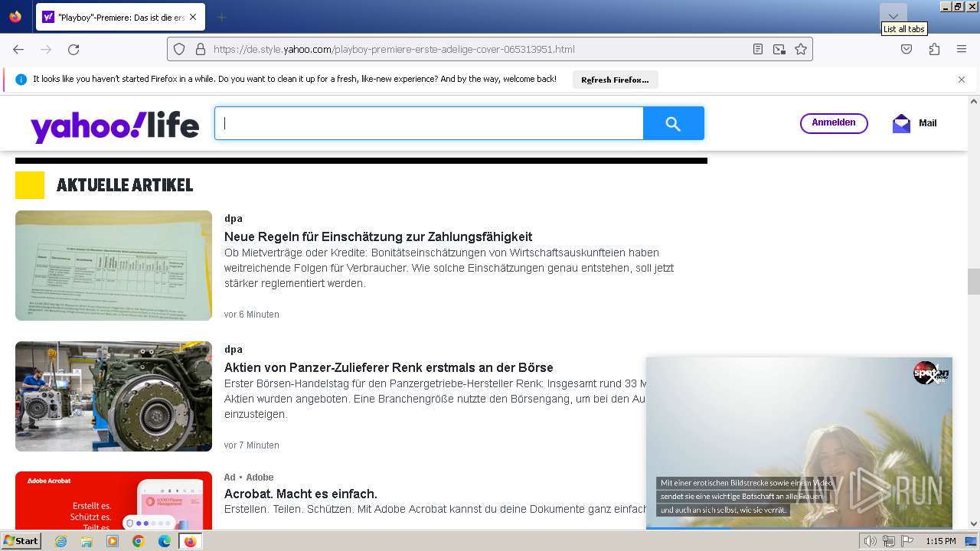Launch Google Chrome from taskbar

click(139, 541)
